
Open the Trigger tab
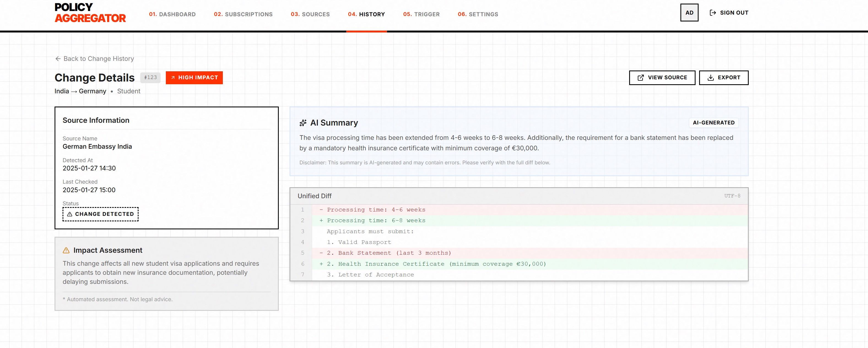coord(421,14)
